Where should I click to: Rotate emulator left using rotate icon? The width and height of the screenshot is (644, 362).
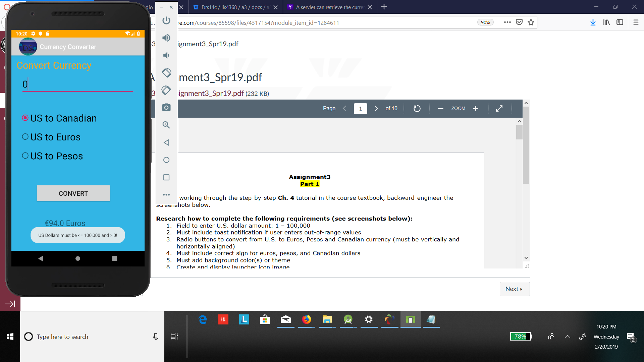tap(166, 72)
